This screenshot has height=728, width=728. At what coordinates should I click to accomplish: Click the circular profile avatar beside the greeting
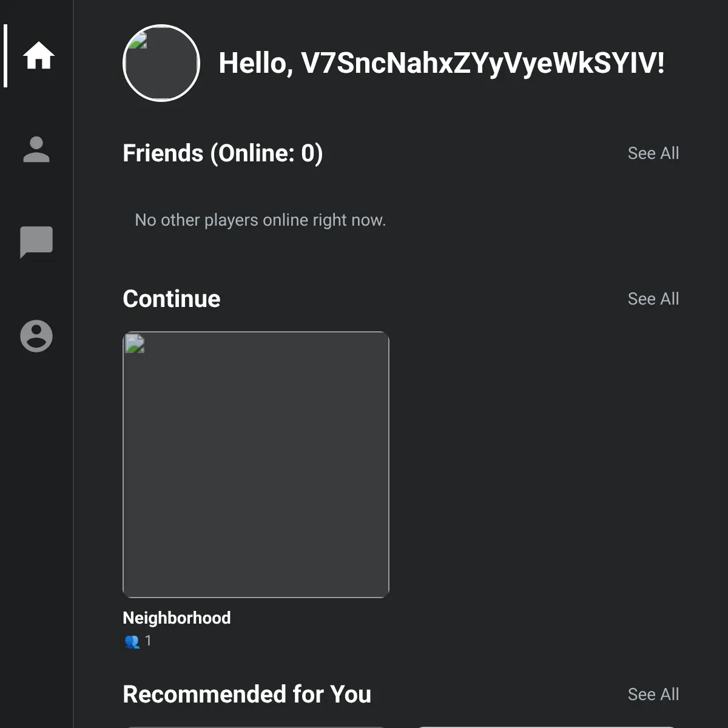tap(161, 63)
